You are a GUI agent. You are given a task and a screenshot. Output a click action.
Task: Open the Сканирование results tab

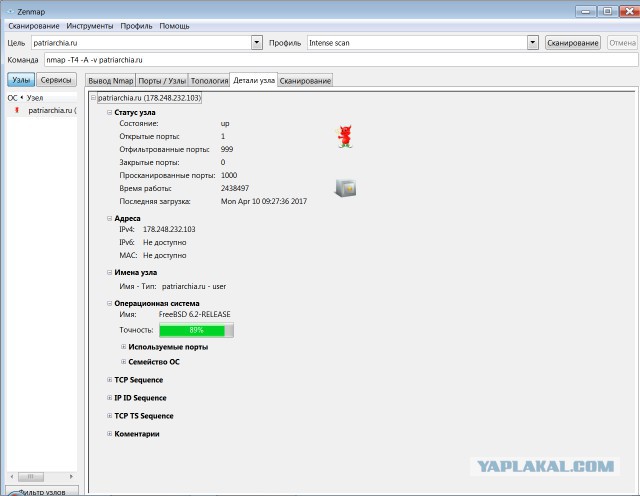click(305, 81)
